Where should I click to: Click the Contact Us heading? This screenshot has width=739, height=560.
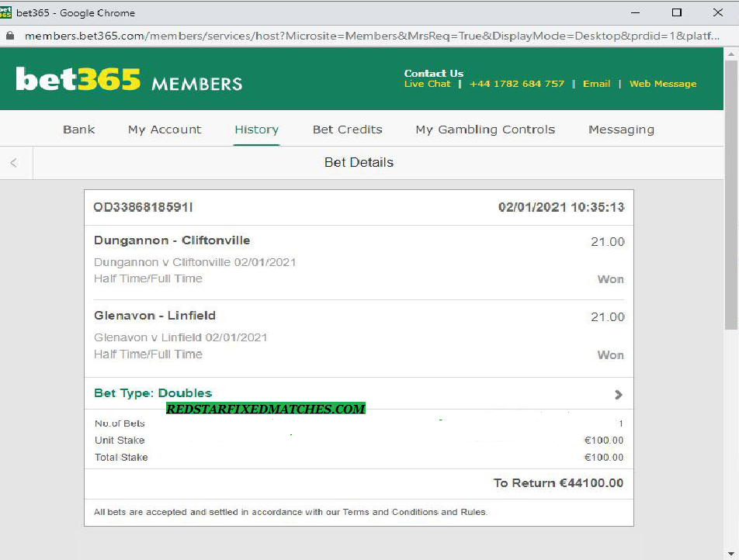pyautogui.click(x=434, y=74)
